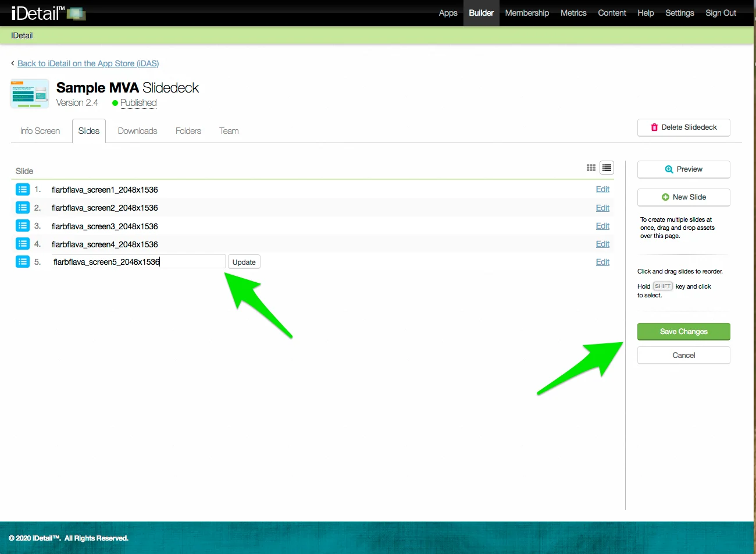The height and width of the screenshot is (554, 756).
Task: Open the Sample MVA Slidedeck thumbnail
Action: (x=30, y=94)
